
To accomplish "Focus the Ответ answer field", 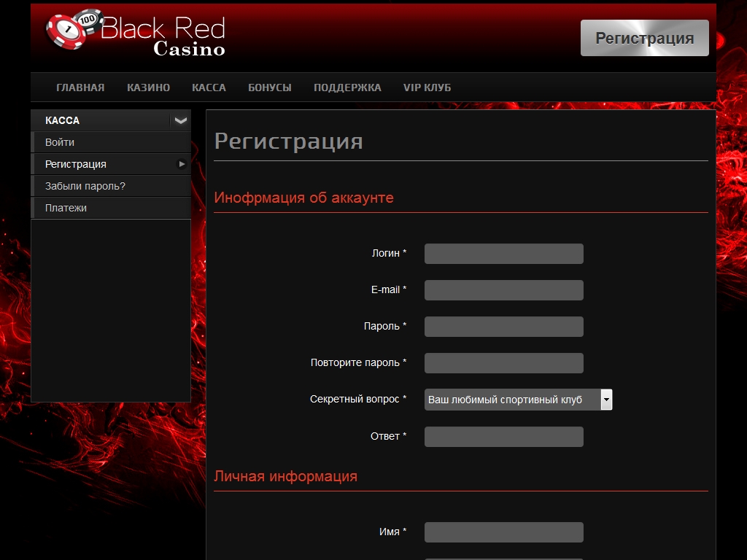I will (503, 437).
